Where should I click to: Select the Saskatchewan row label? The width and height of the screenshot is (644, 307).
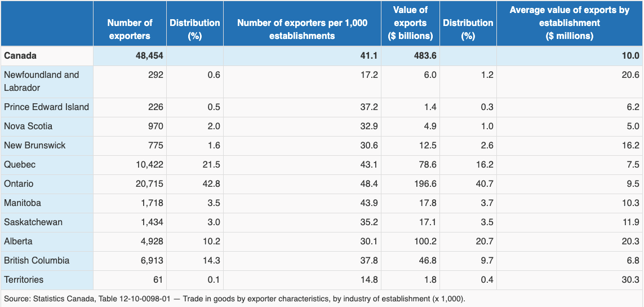pos(33,222)
